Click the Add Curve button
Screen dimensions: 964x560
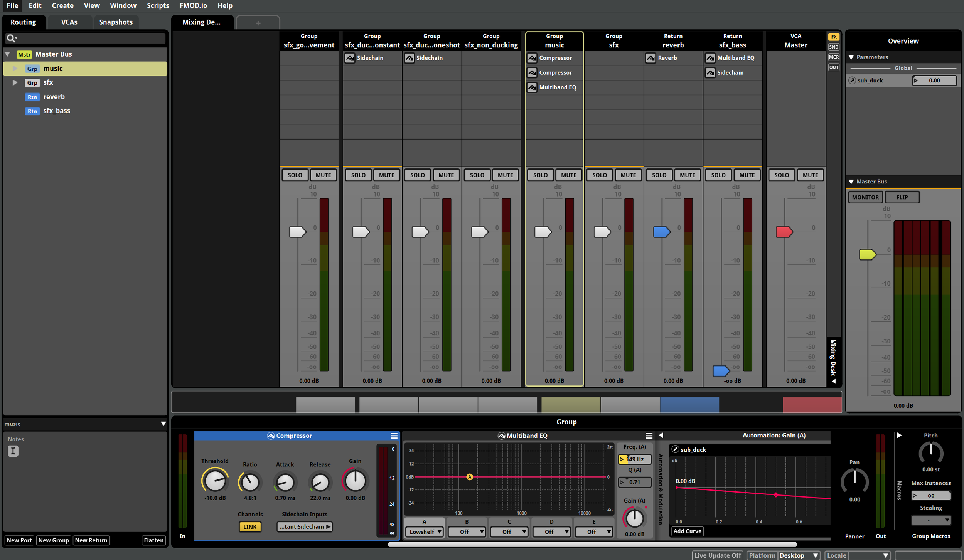point(687,531)
